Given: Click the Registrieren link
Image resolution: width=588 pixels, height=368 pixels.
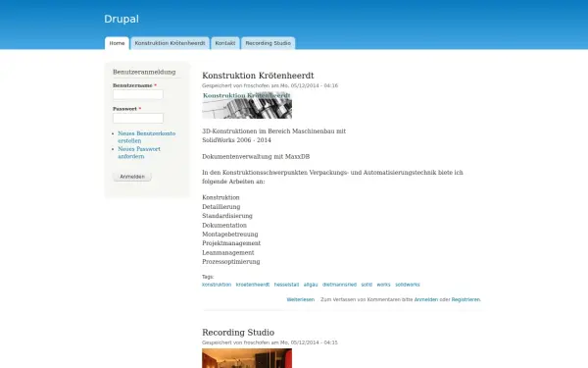Looking at the screenshot, I should coord(465,299).
